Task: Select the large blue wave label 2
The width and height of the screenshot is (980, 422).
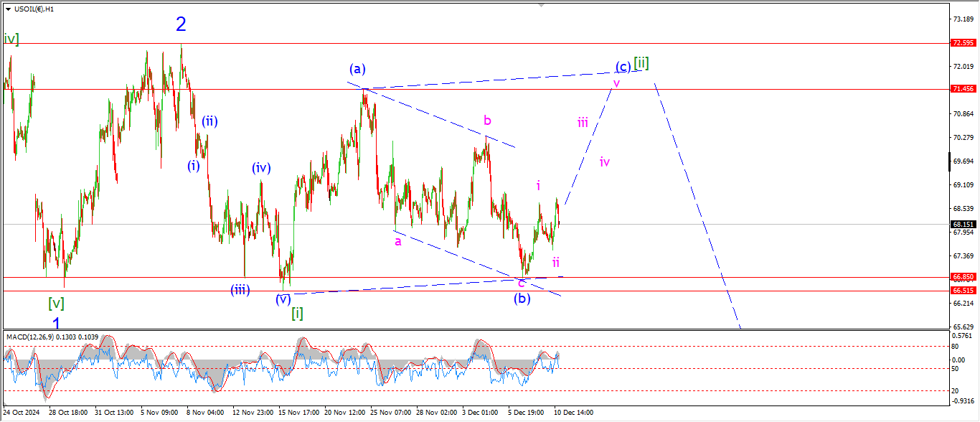Action: (181, 24)
